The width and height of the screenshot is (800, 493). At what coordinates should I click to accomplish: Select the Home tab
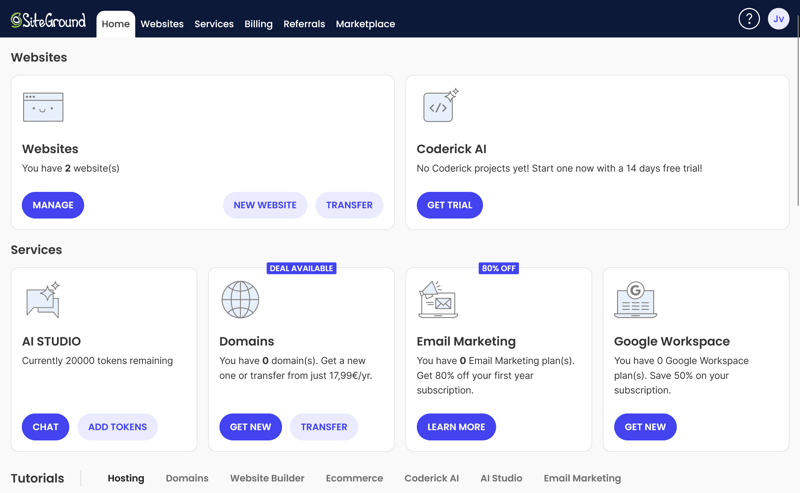116,24
